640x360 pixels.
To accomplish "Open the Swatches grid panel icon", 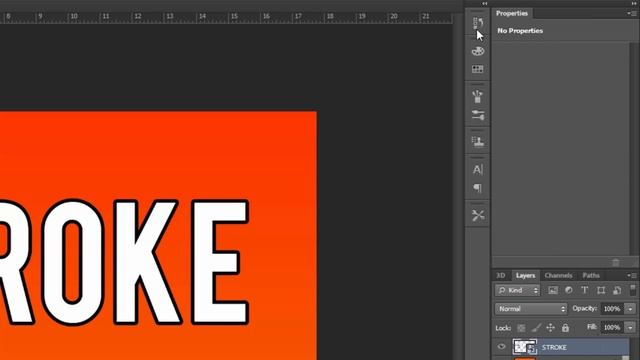I will 478,69.
